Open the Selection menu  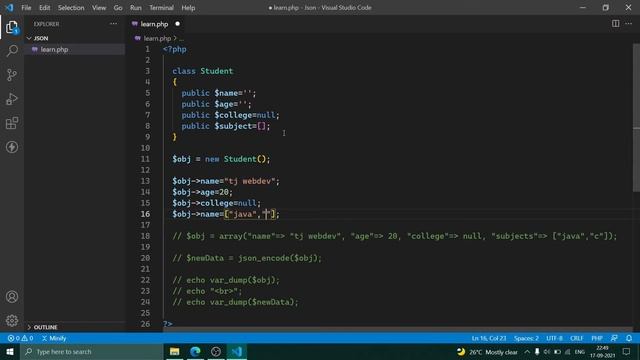click(71, 8)
